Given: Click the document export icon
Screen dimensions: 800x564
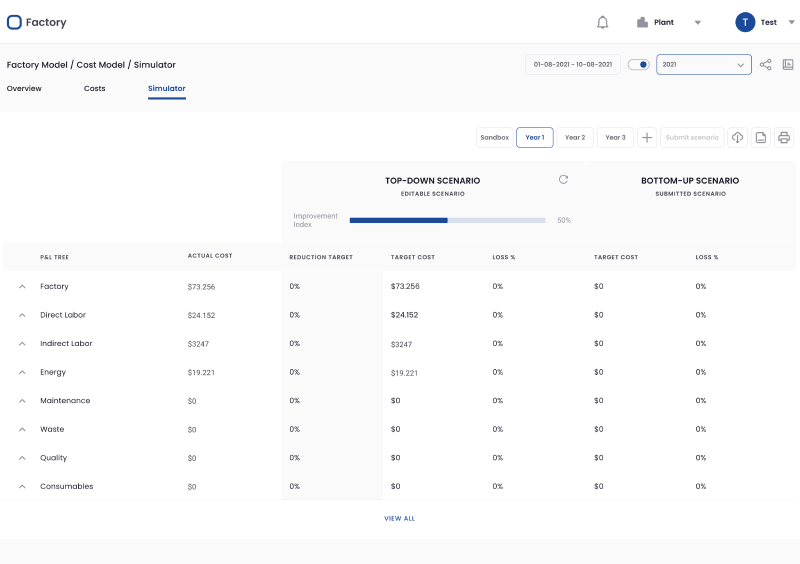Looking at the screenshot, I should pos(761,137).
